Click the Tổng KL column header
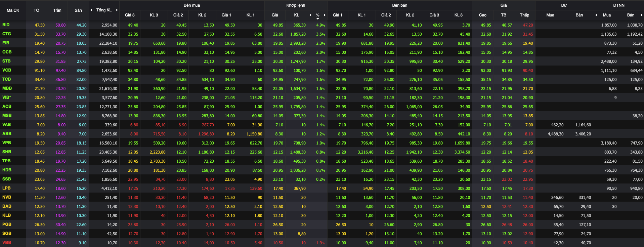The image size is (644, 247). click(104, 10)
